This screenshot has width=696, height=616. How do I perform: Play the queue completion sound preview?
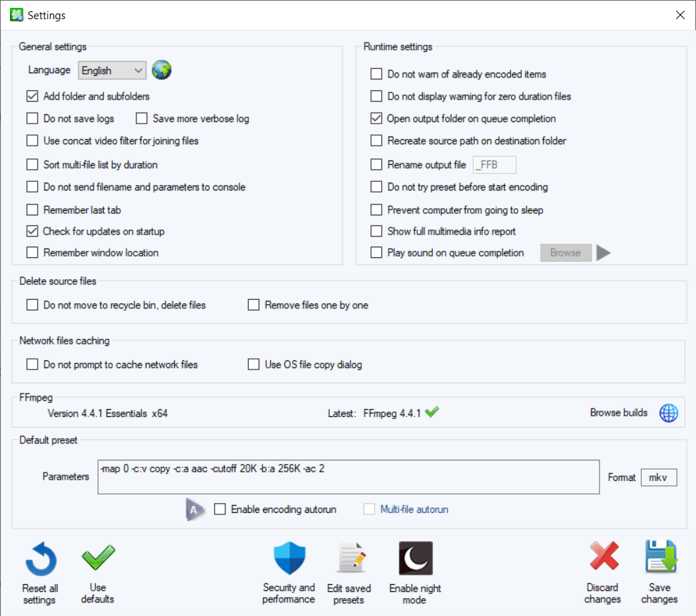pos(604,253)
